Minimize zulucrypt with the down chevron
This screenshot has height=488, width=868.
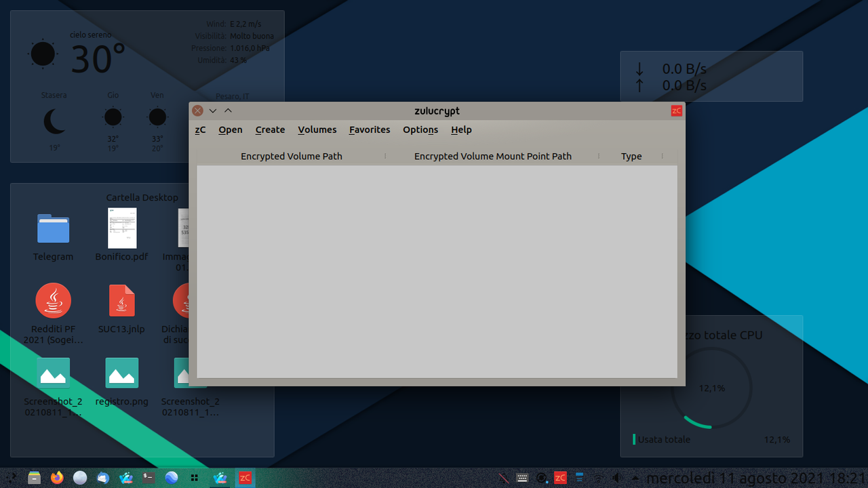pyautogui.click(x=213, y=110)
